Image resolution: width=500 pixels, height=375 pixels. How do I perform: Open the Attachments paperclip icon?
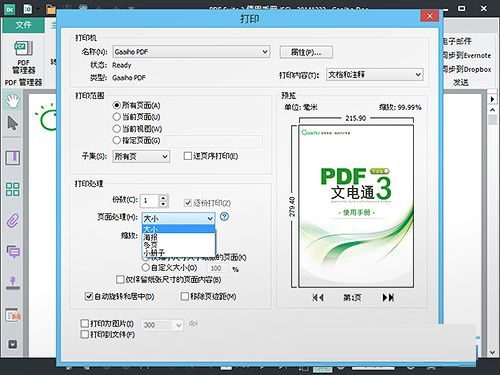click(13, 220)
